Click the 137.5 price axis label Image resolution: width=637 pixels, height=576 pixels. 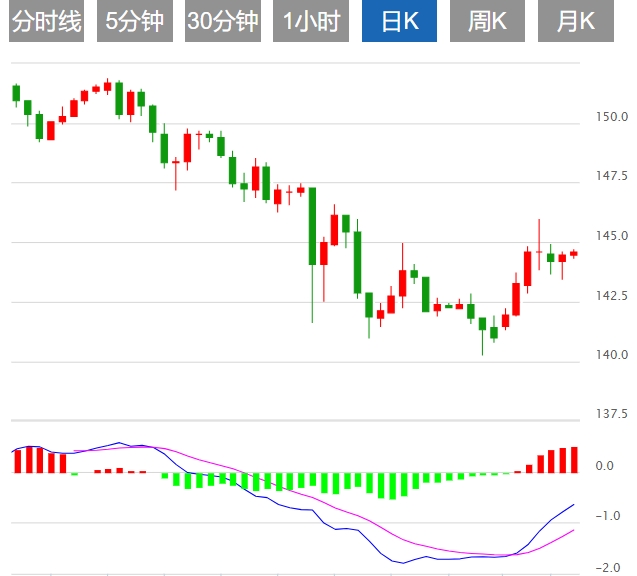610,414
